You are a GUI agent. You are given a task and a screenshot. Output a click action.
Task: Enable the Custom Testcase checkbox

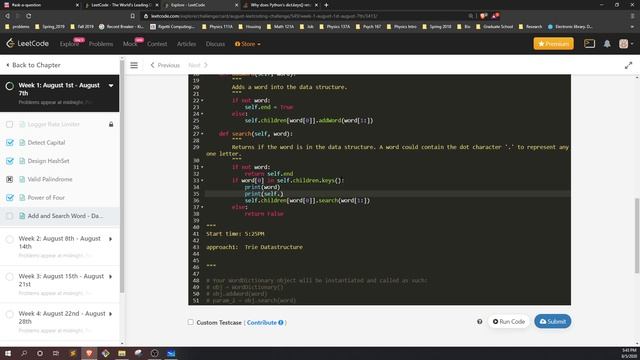point(191,322)
